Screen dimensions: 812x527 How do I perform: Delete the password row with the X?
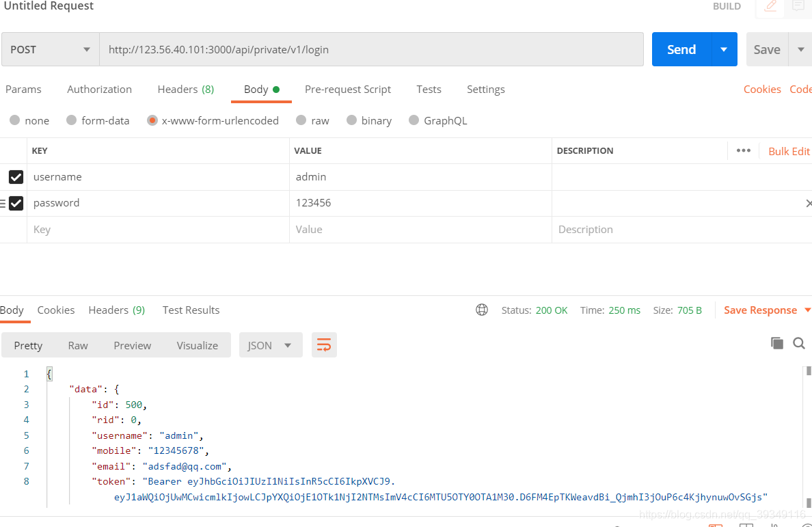coord(809,204)
